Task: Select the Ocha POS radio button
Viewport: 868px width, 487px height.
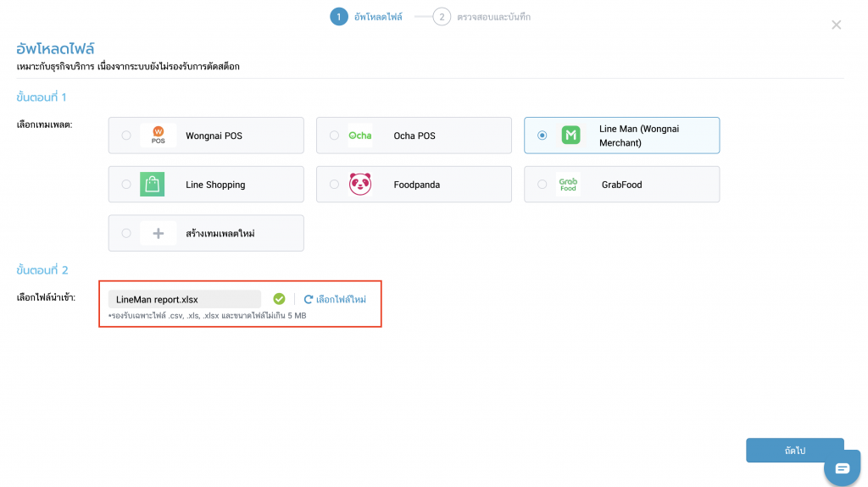Action: pyautogui.click(x=334, y=136)
